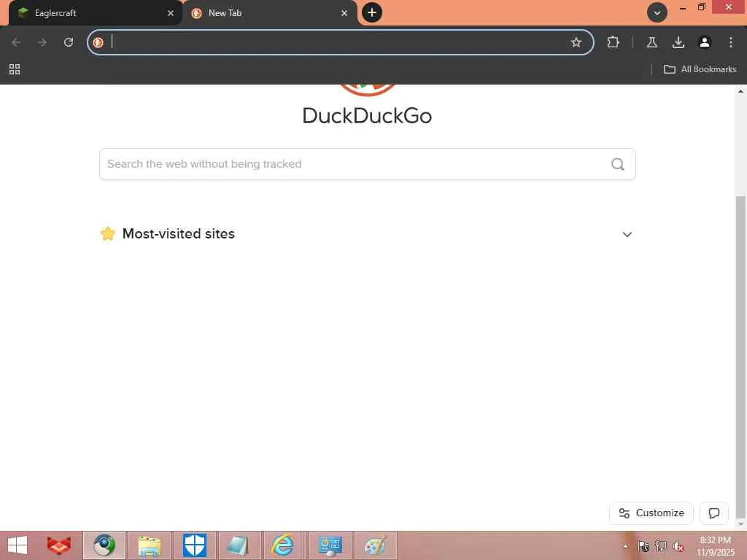Viewport: 747px width, 560px height.
Task: Open the apps grid shortcut
Action: [x=15, y=69]
